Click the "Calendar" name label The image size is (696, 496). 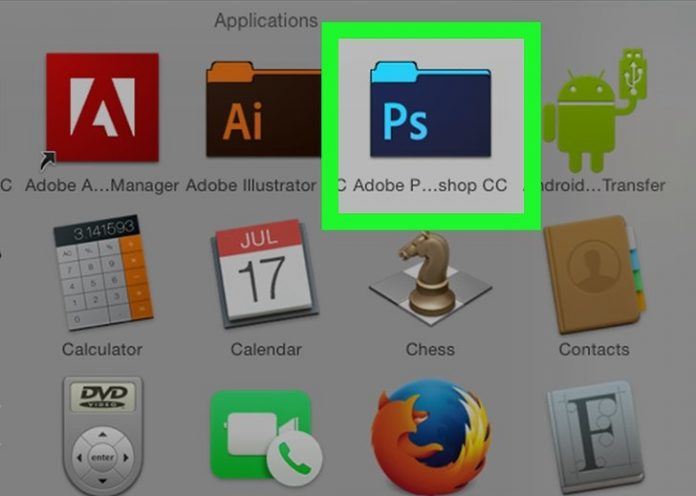click(x=266, y=350)
